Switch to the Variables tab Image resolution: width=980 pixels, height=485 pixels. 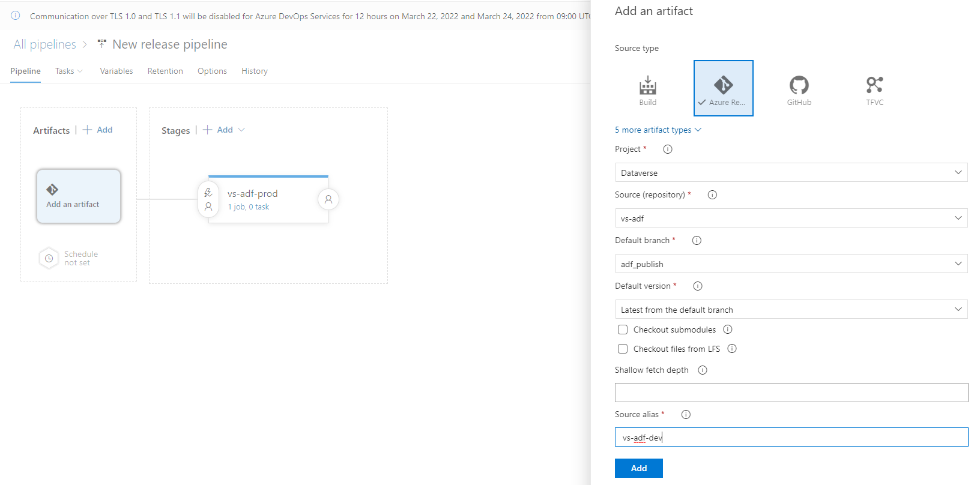tap(116, 71)
